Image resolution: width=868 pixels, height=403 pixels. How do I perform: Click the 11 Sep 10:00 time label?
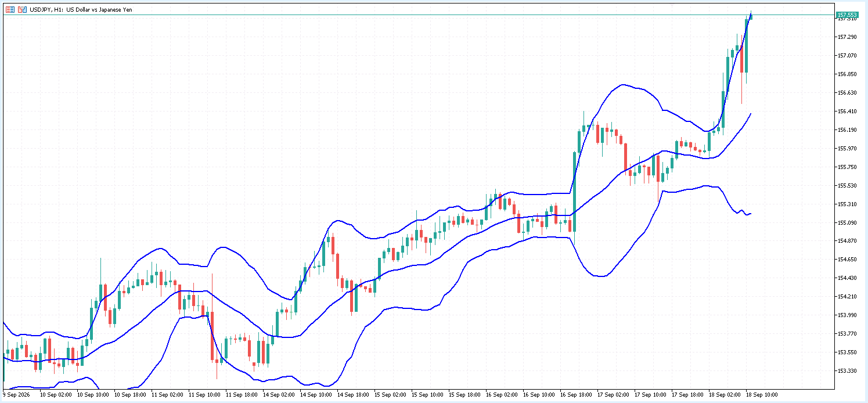204,394
